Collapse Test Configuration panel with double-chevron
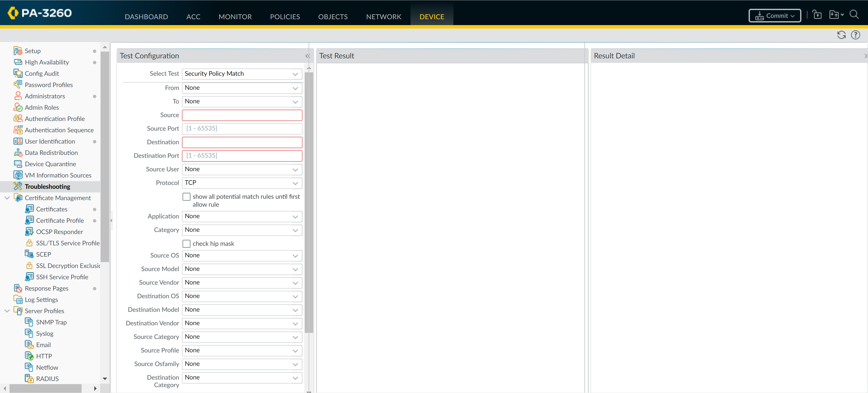 pos(307,56)
